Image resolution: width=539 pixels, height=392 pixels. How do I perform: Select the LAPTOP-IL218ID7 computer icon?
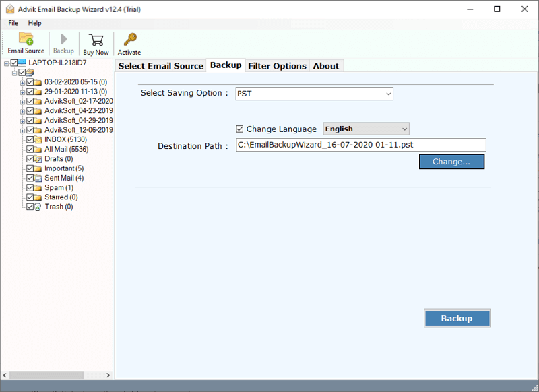tap(22, 63)
